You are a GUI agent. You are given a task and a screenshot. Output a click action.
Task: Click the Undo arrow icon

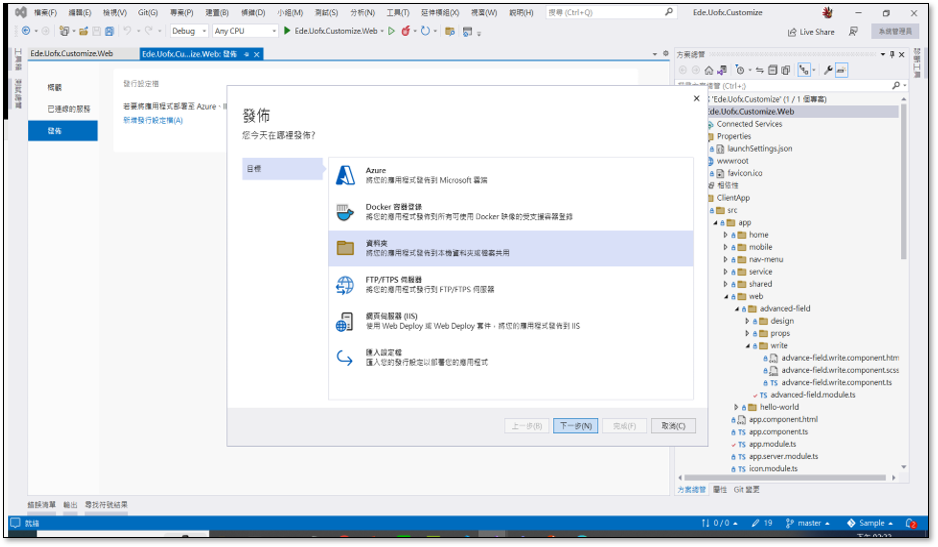point(127,31)
